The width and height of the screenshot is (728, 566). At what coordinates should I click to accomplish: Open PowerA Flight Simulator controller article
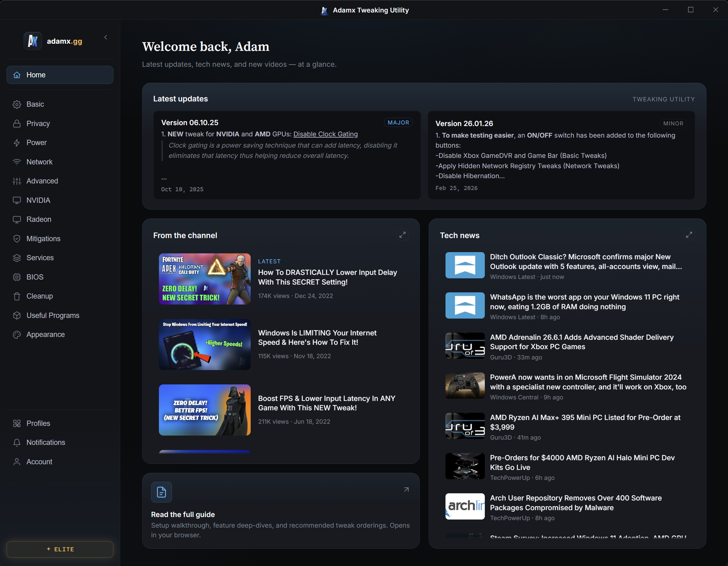pos(588,382)
